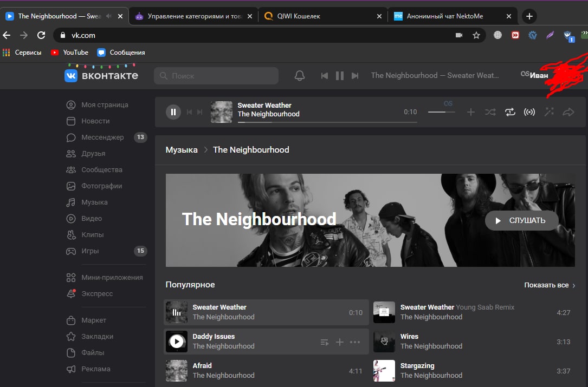This screenshot has height=387, width=588.
Task: Click the ВКонтакте logo
Action: (x=101, y=76)
